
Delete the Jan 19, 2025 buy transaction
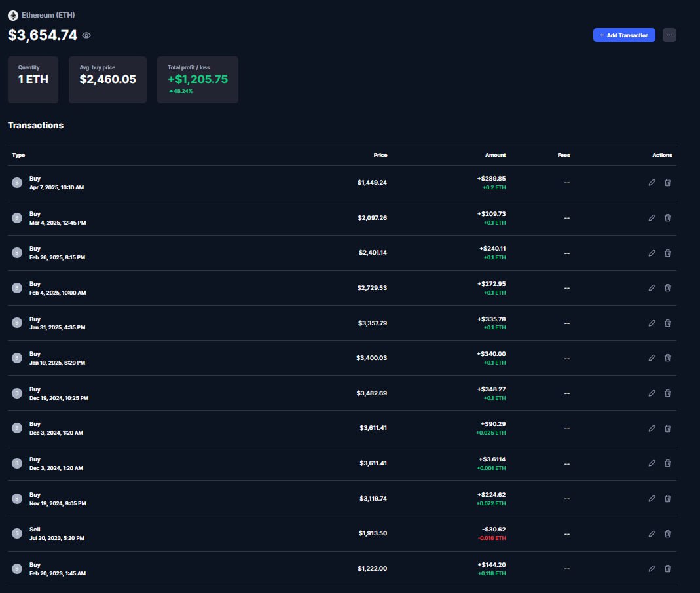667,358
